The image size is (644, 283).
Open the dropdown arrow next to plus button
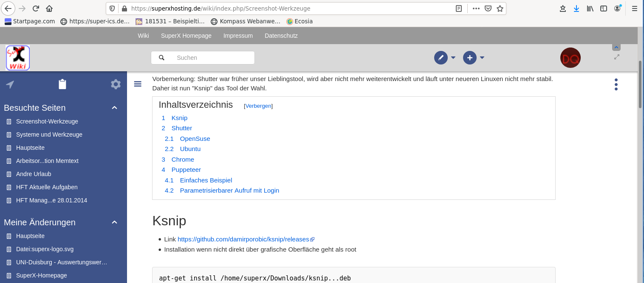tap(482, 58)
